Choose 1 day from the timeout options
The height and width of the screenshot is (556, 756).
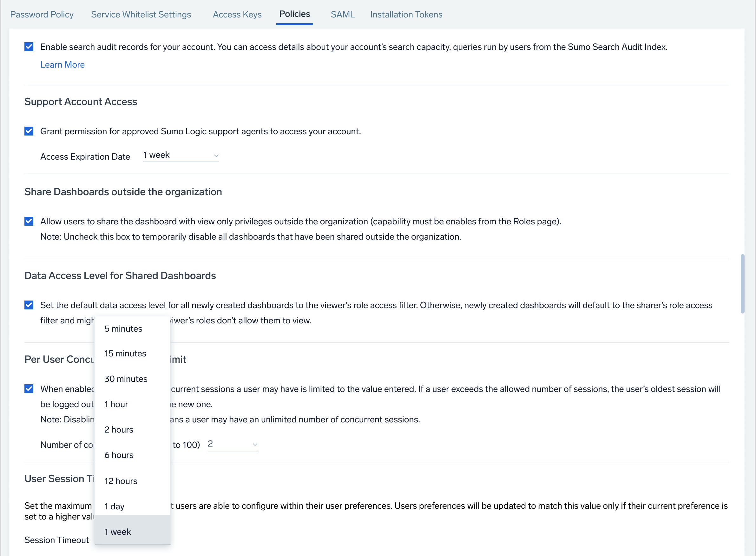point(114,506)
